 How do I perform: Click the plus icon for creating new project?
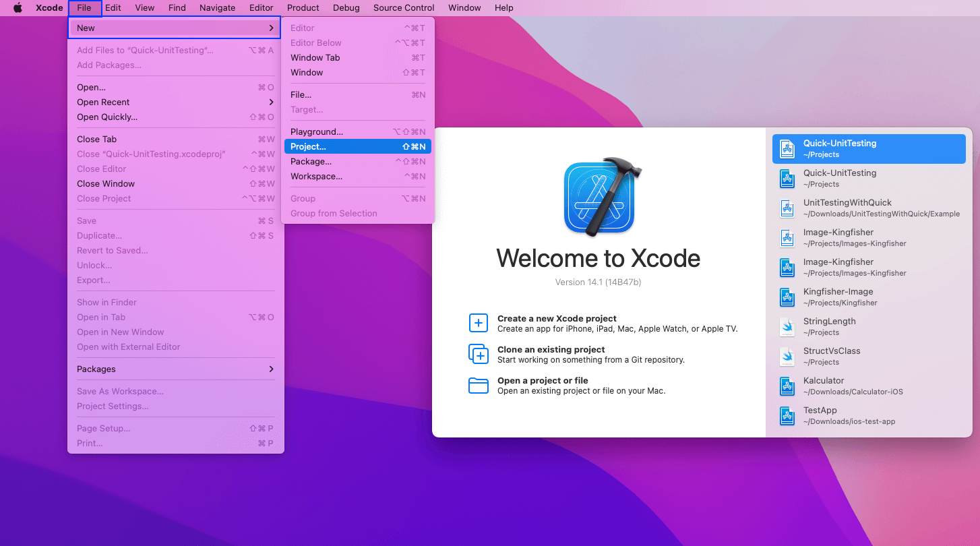tap(478, 323)
